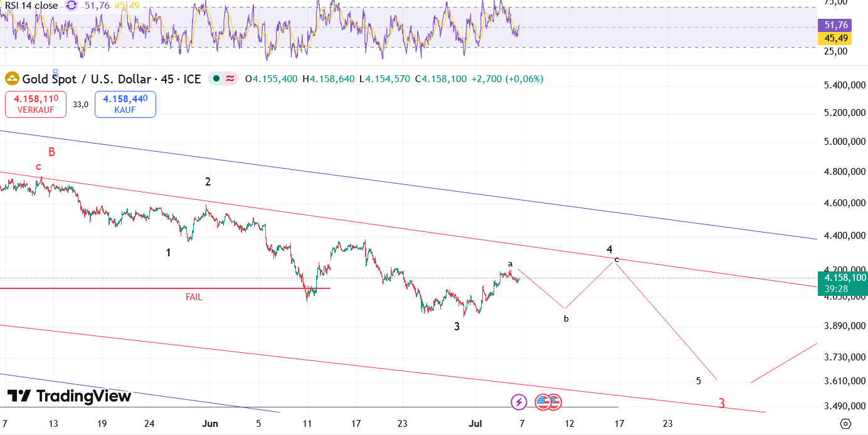Open chart settings via the hexagon gear icon
The height and width of the screenshot is (435, 868).
845,424
